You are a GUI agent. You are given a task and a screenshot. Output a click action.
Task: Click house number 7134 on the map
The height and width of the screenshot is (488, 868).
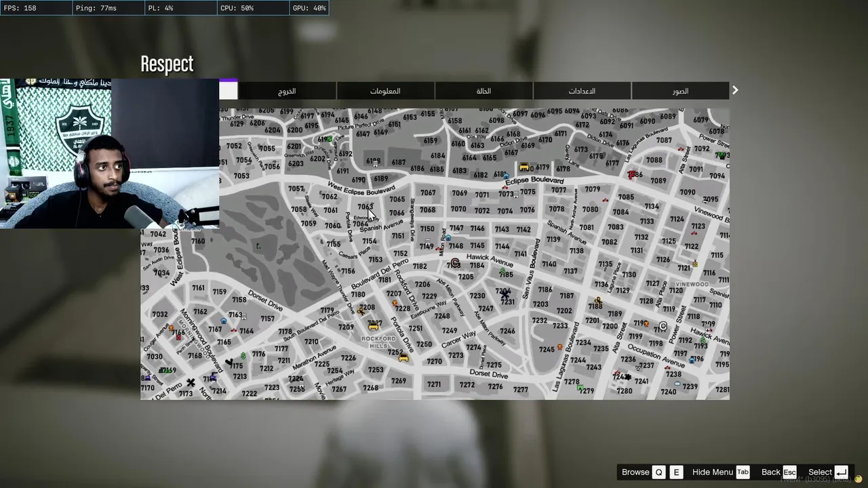pos(652,206)
